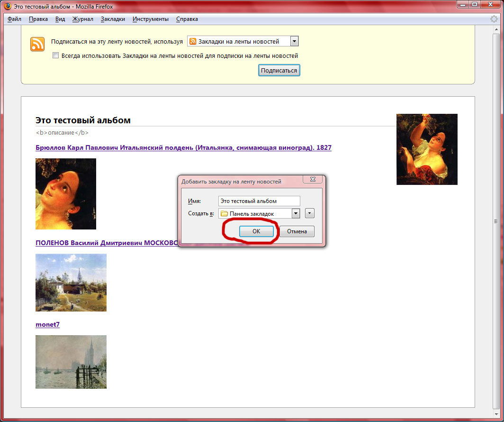504x422 pixels.
Task: Close the Добавить закладку dialog
Action: (x=313, y=180)
